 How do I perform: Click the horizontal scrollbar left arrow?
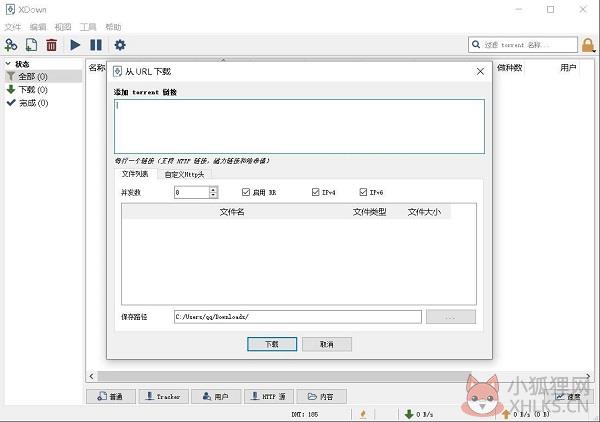point(91,376)
